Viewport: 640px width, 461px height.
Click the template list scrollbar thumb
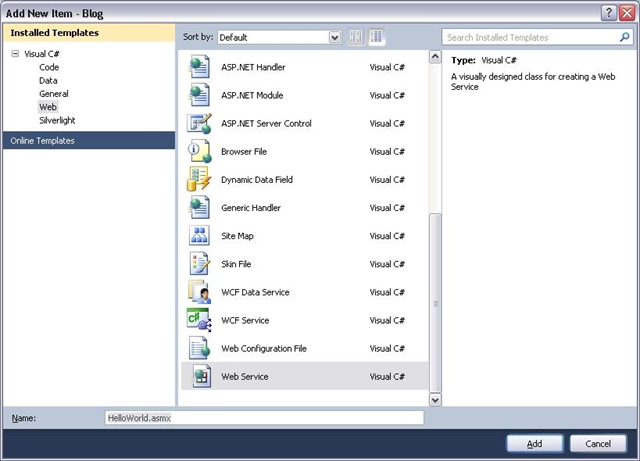(x=435, y=303)
